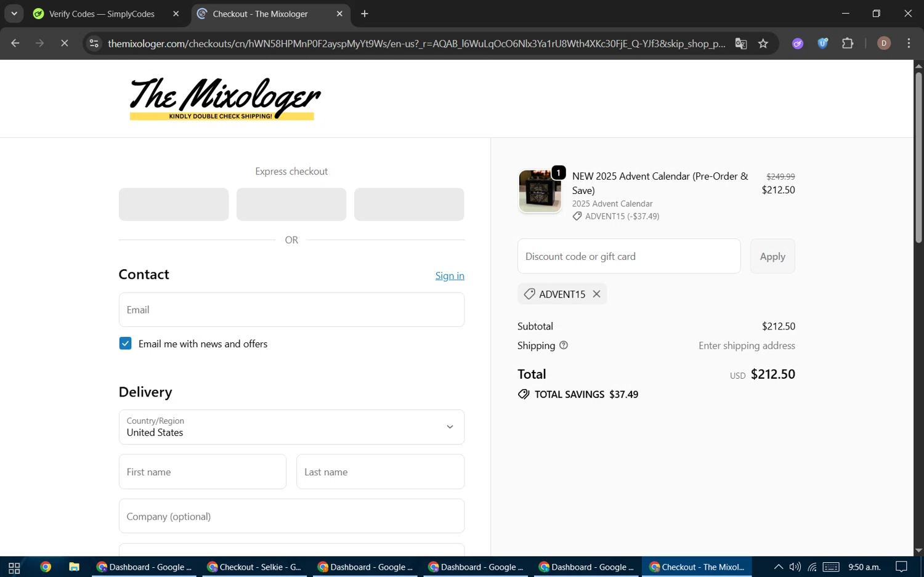This screenshot has width=924, height=577.
Task: Open the Windows Start menu
Action: pos(14,567)
